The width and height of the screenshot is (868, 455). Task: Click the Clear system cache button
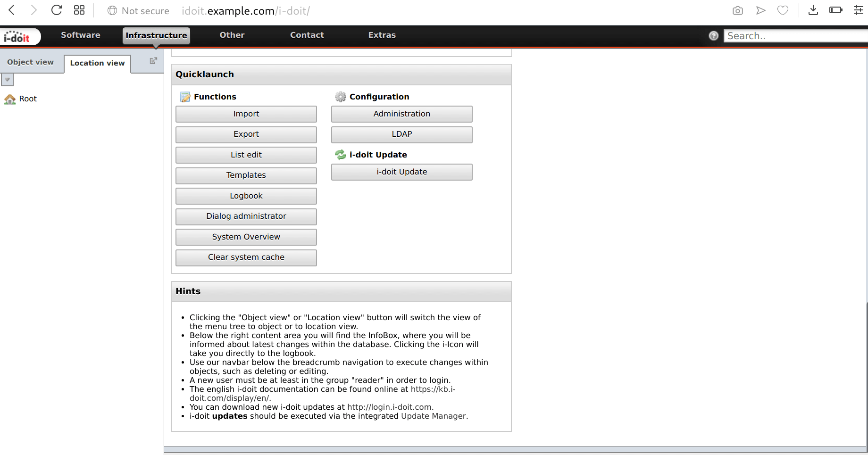click(246, 257)
